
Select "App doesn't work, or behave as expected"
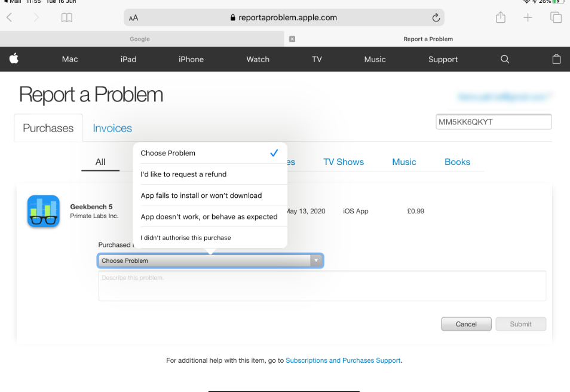coord(210,216)
